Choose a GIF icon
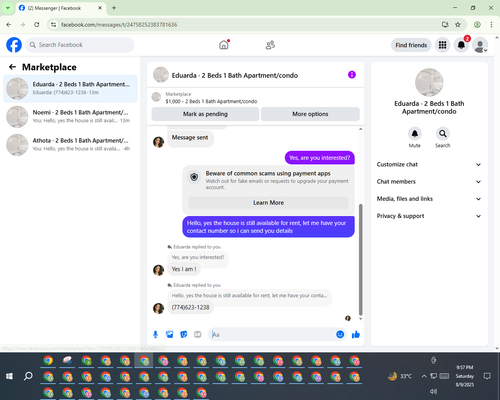Viewport: 500px width, 400px height. click(198, 334)
